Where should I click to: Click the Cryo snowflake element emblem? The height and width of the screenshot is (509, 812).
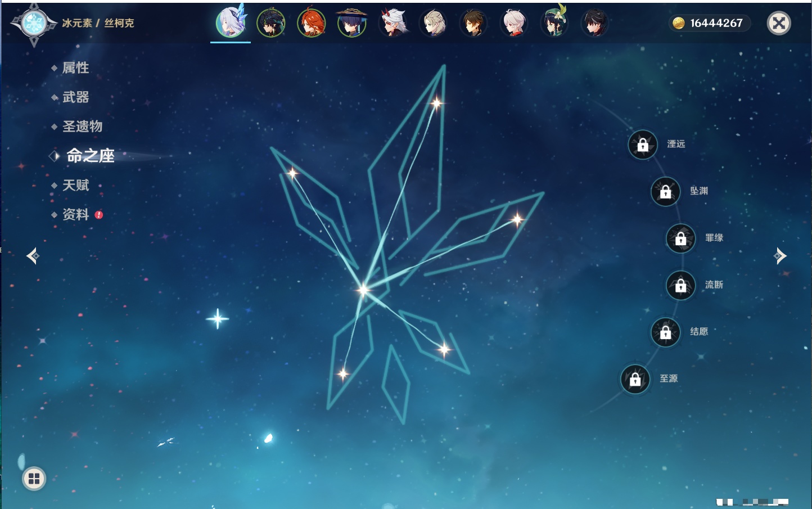point(34,24)
